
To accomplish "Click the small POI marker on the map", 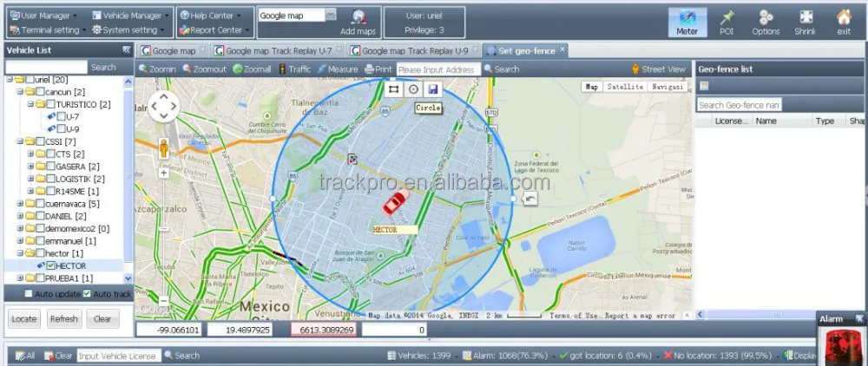I will point(352,159).
